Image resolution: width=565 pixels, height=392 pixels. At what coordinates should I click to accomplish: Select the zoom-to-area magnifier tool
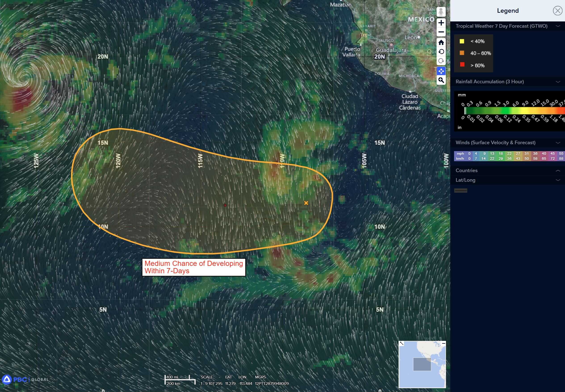(x=441, y=80)
